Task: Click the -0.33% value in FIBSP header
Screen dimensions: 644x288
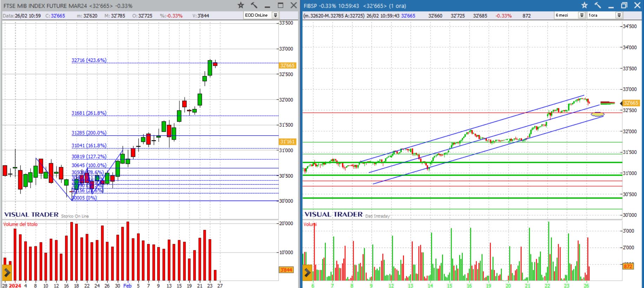Action: click(x=504, y=16)
